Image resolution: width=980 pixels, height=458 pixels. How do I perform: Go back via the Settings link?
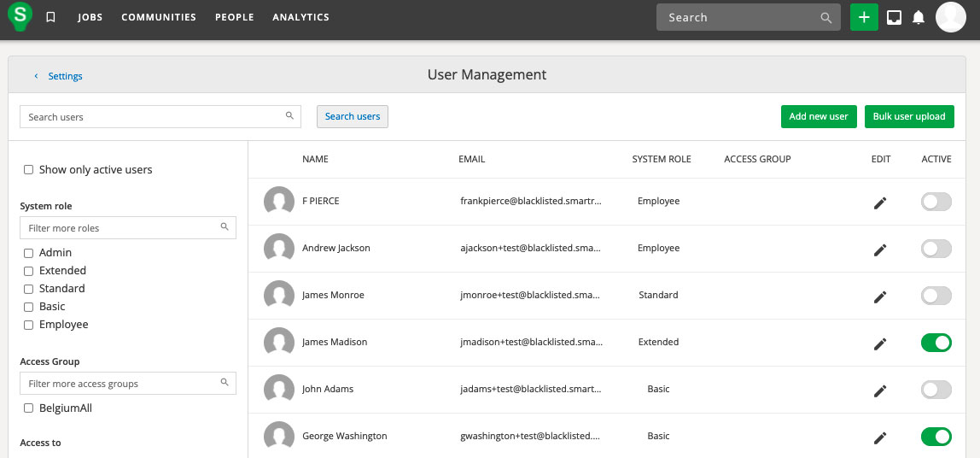(x=65, y=76)
